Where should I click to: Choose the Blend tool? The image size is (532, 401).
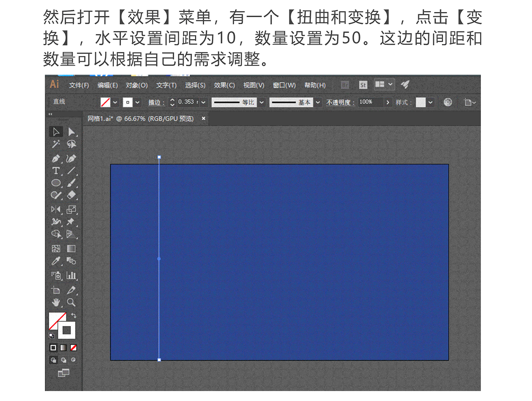[71, 261]
